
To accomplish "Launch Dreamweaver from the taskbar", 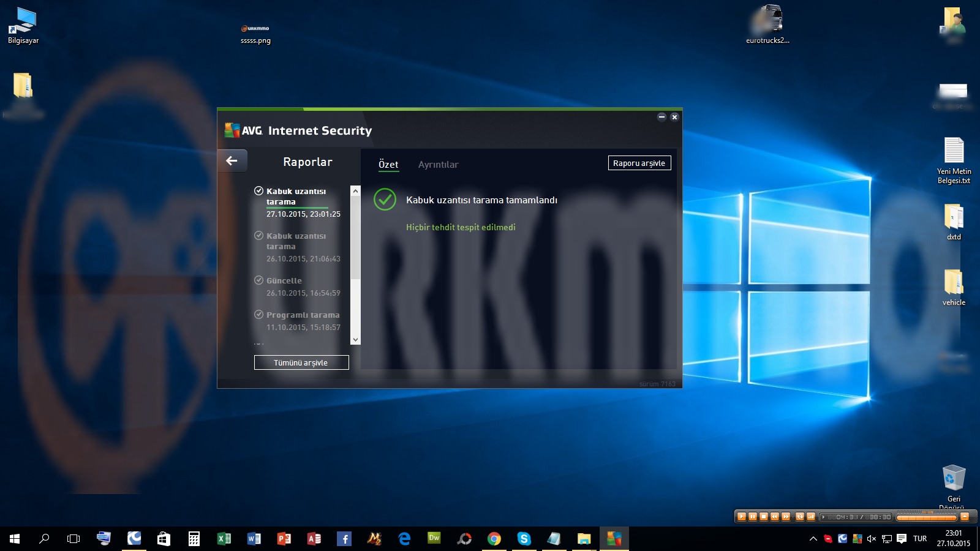I will tap(434, 539).
